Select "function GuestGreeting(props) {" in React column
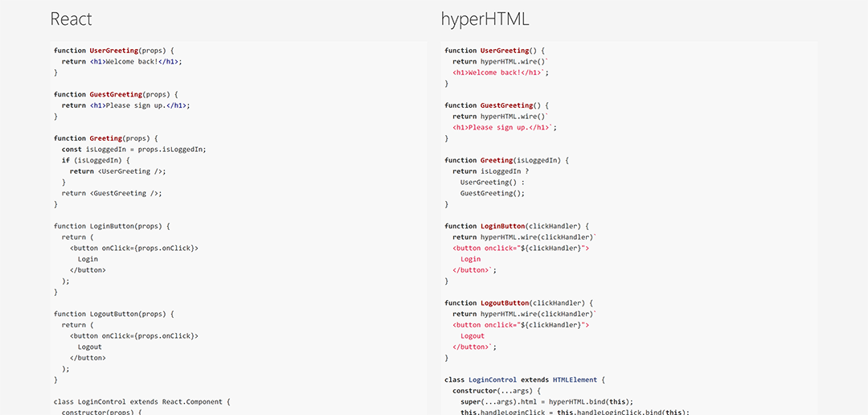868x415 pixels. (x=116, y=94)
